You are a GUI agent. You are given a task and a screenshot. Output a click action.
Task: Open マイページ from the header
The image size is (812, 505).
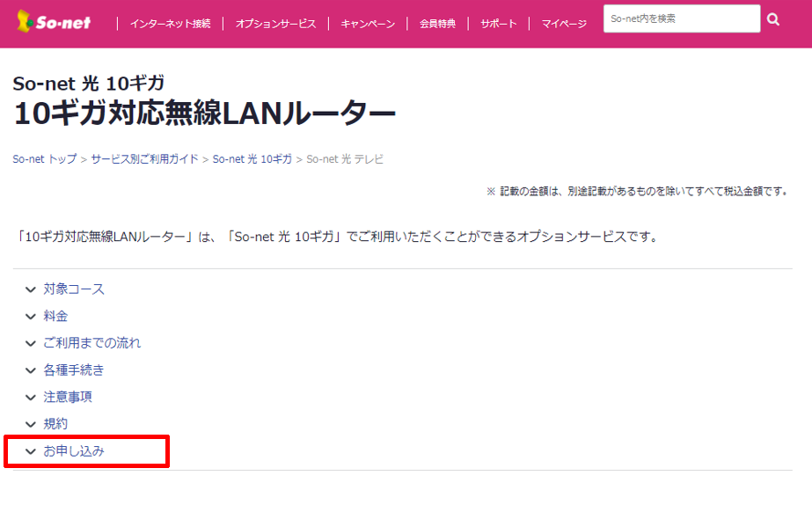(x=563, y=24)
